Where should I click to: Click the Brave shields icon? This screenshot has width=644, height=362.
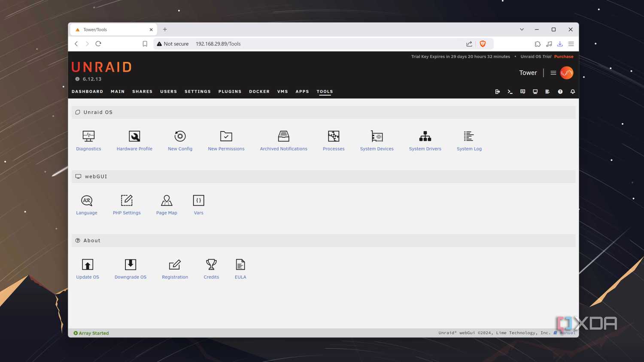tap(483, 44)
